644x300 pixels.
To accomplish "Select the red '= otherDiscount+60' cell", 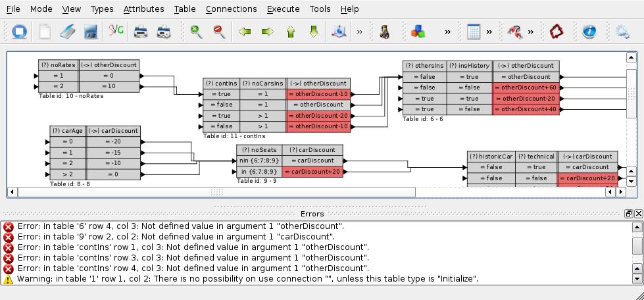I will [526, 87].
